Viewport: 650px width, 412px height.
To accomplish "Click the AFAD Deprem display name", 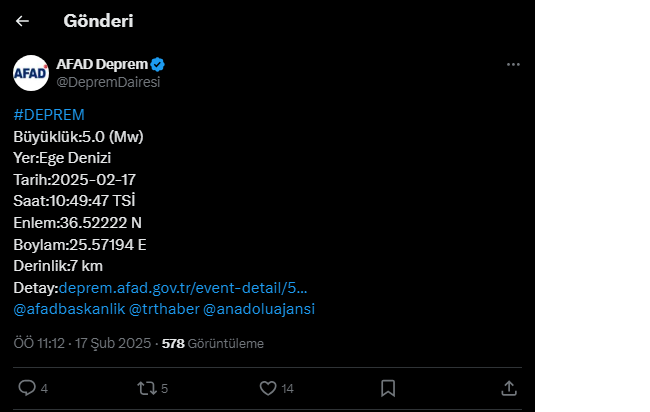I will coord(102,64).
